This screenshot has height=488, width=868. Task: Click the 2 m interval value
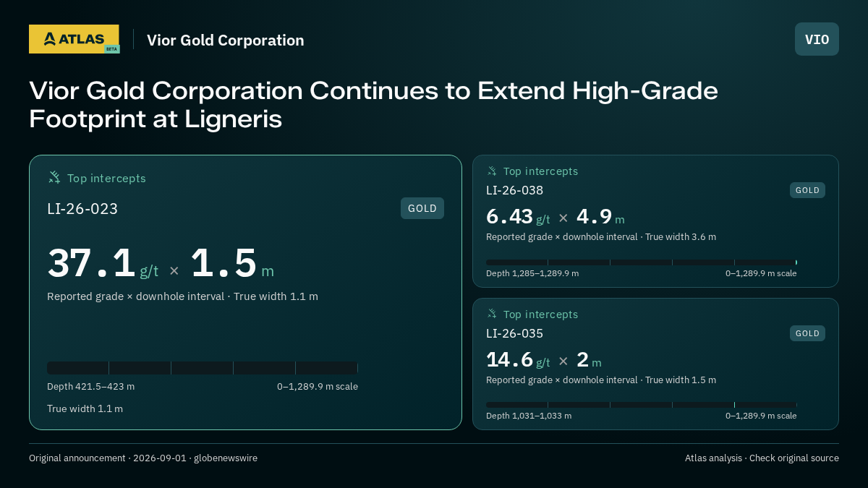(x=589, y=360)
